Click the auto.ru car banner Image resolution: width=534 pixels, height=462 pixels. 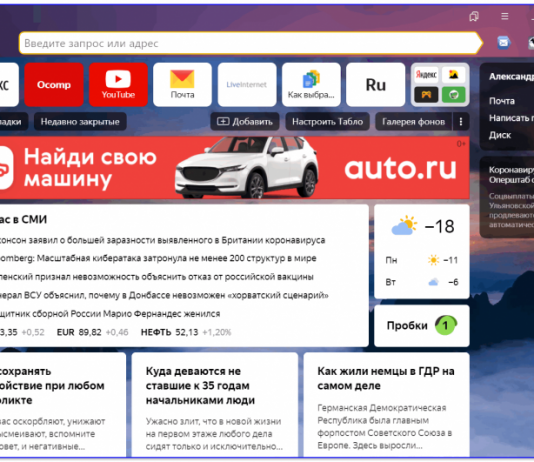pyautogui.click(x=234, y=168)
